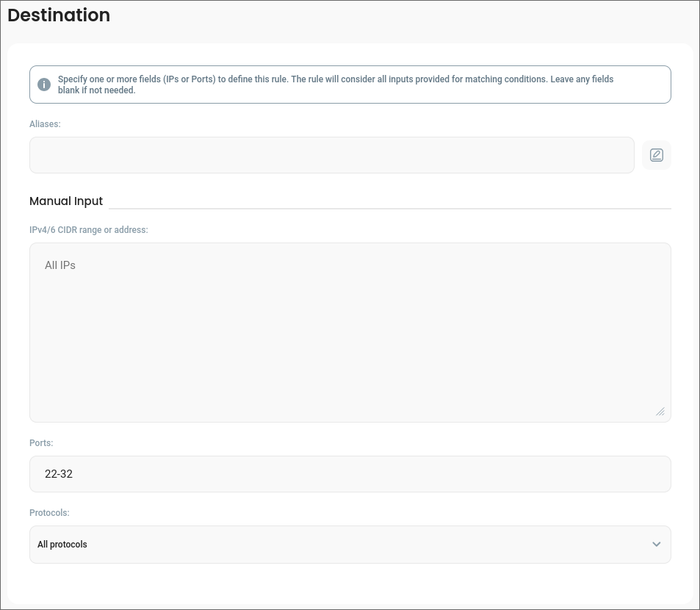Click the rule instructions info text
The image size is (700, 610).
point(336,85)
